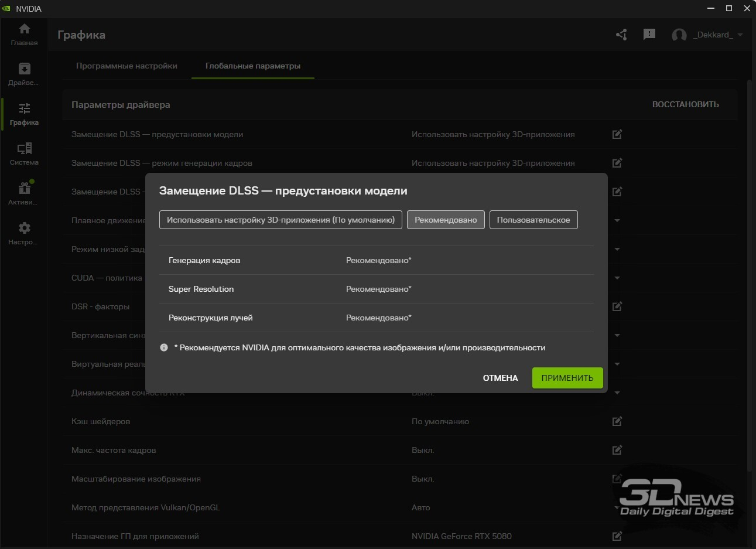
Task: Click the Реконструкция лучей row label
Action: click(x=211, y=318)
